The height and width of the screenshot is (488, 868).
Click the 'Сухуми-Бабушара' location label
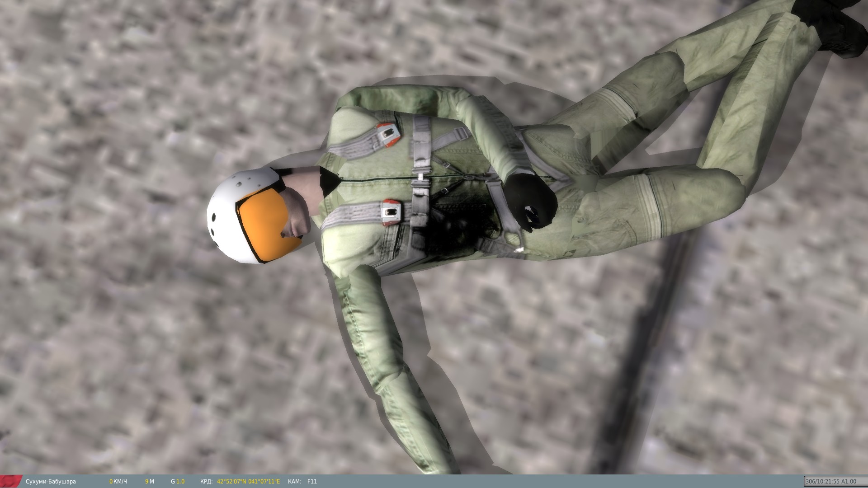pyautogui.click(x=51, y=482)
